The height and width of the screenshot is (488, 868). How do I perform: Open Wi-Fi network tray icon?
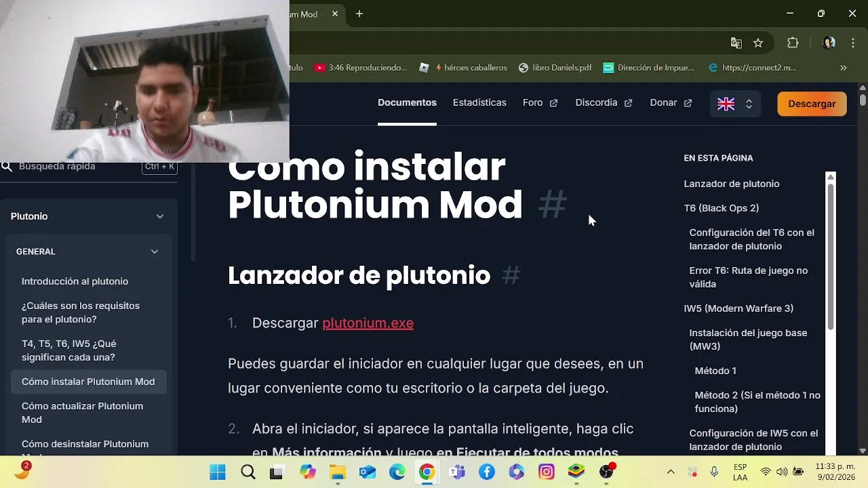766,472
